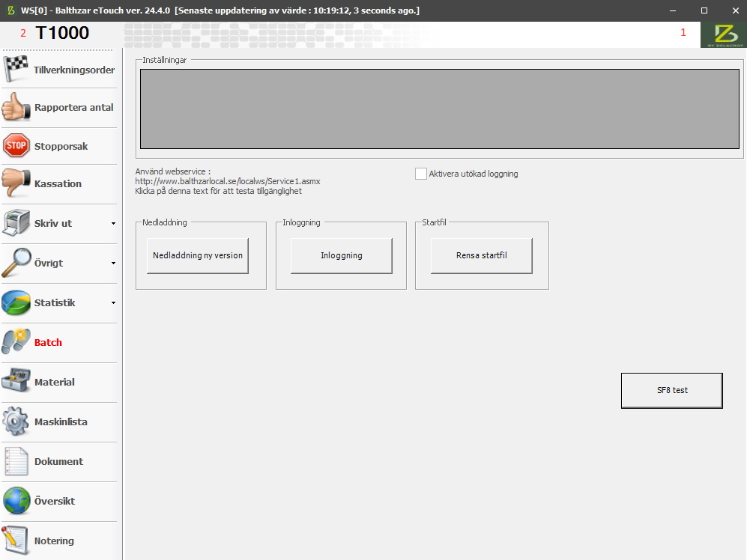The image size is (747, 560).
Task: Maximize the Balthzar eTouch window
Action: click(704, 10)
